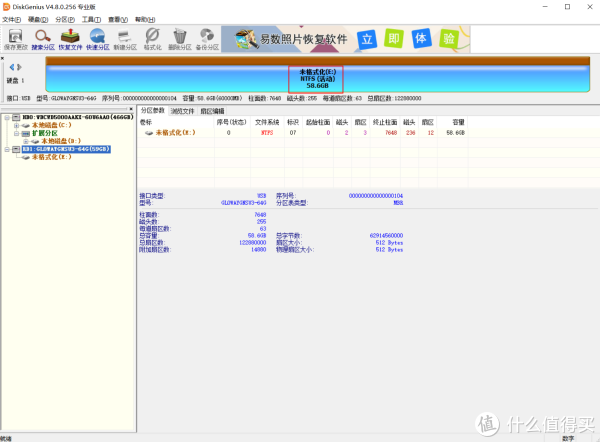Select 扩展分区 in the tree
This screenshot has width=600, height=442.
[x=44, y=133]
